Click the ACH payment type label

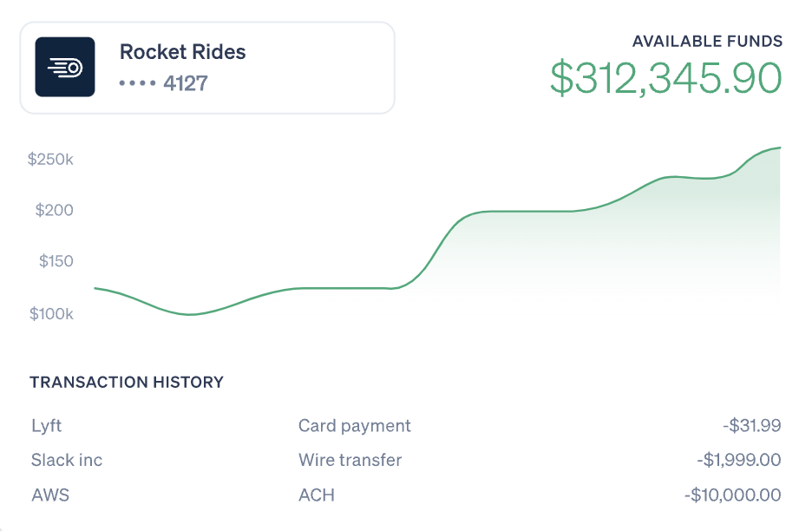[316, 495]
